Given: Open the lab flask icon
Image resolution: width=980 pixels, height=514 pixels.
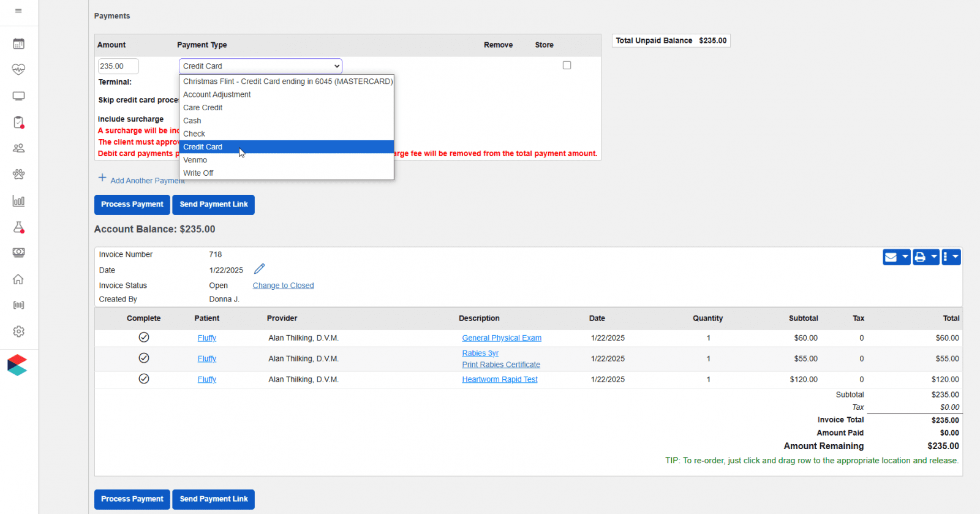Looking at the screenshot, I should coord(18,227).
